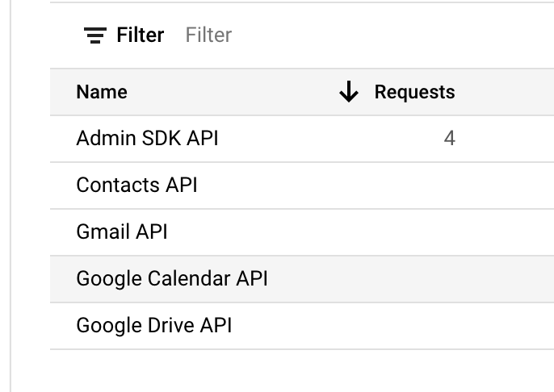The height and width of the screenshot is (392, 554).
Task: Open the Admin SDK API entry
Action: coord(147,138)
